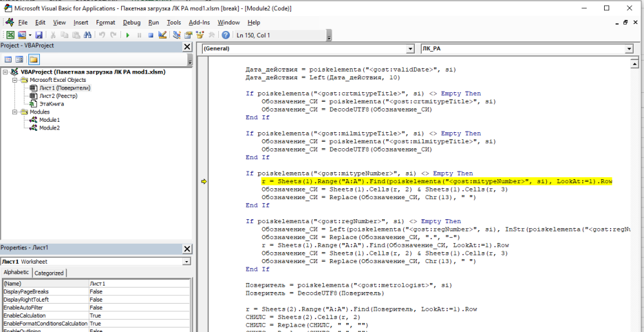This screenshot has height=332, width=644.
Task: Collapse the Microsoft Excel Objects folder
Action: coord(15,80)
